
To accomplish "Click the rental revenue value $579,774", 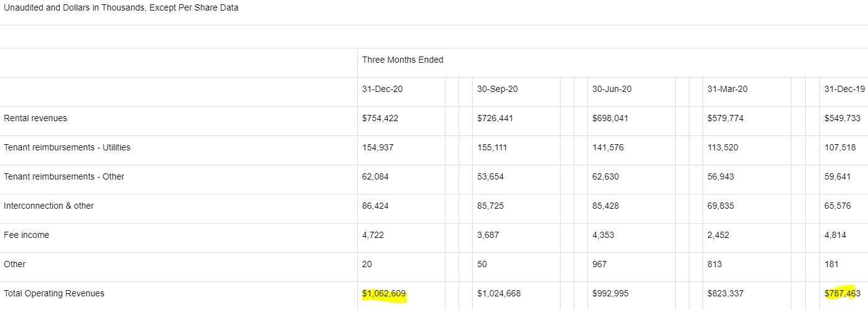I will pos(726,118).
